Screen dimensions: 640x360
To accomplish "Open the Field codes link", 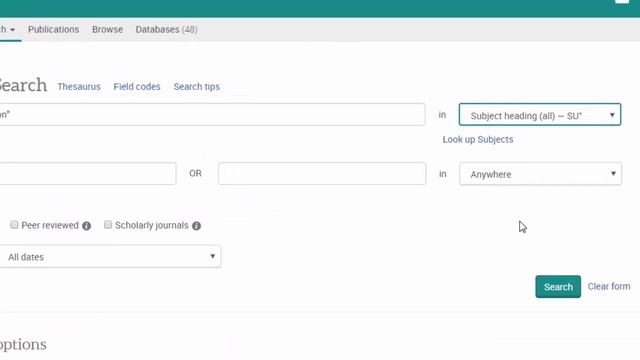I will coord(137,87).
